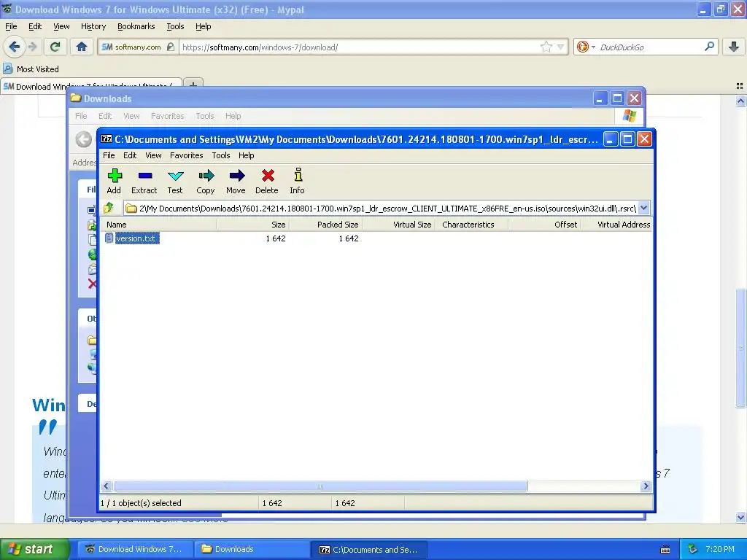Sort by the Virtual Address column
Viewport: 747px width, 560px height.
[x=617, y=225]
